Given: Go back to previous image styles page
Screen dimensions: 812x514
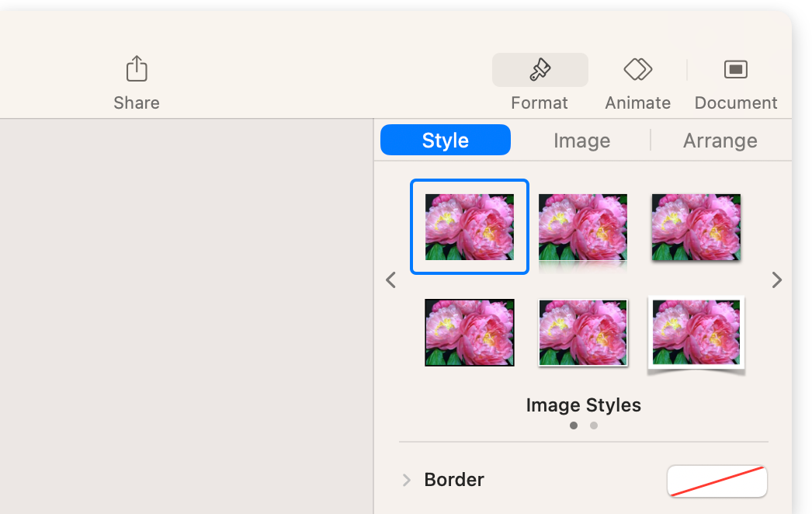Looking at the screenshot, I should tap(390, 280).
